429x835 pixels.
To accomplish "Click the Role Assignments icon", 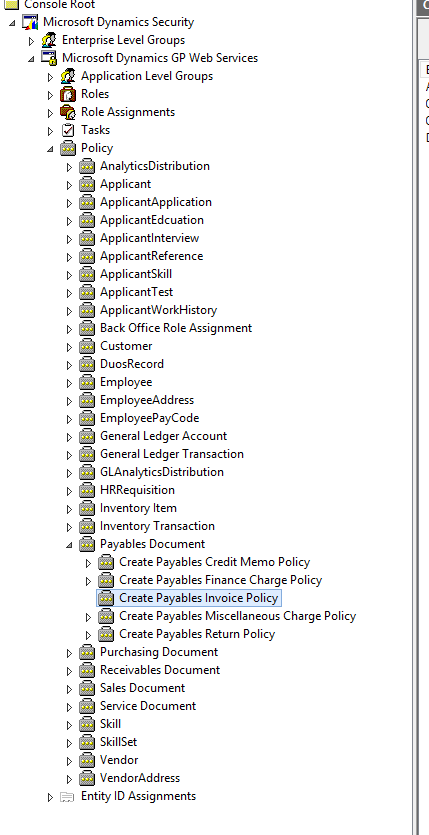I will [x=68, y=112].
